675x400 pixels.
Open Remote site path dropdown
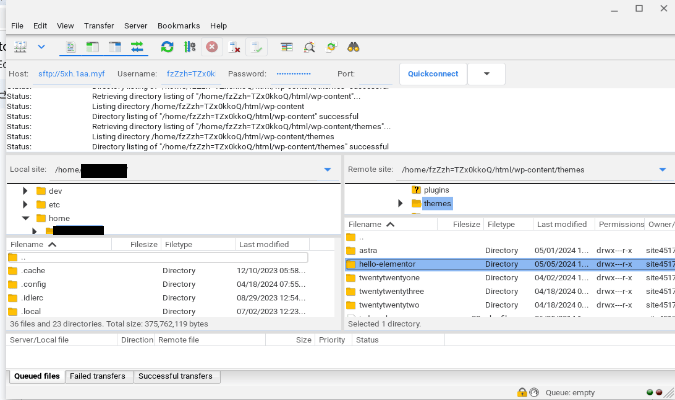click(x=663, y=170)
